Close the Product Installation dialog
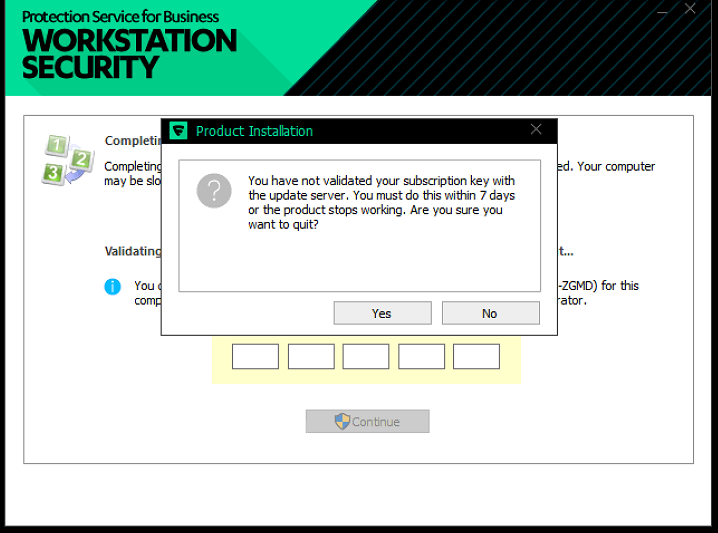 [x=536, y=130]
